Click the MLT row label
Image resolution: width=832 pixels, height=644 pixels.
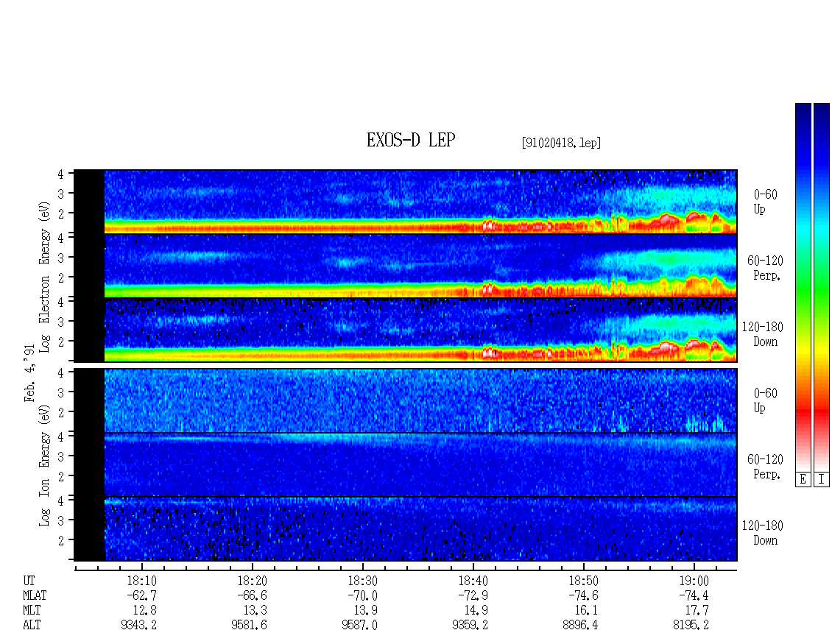32,611
